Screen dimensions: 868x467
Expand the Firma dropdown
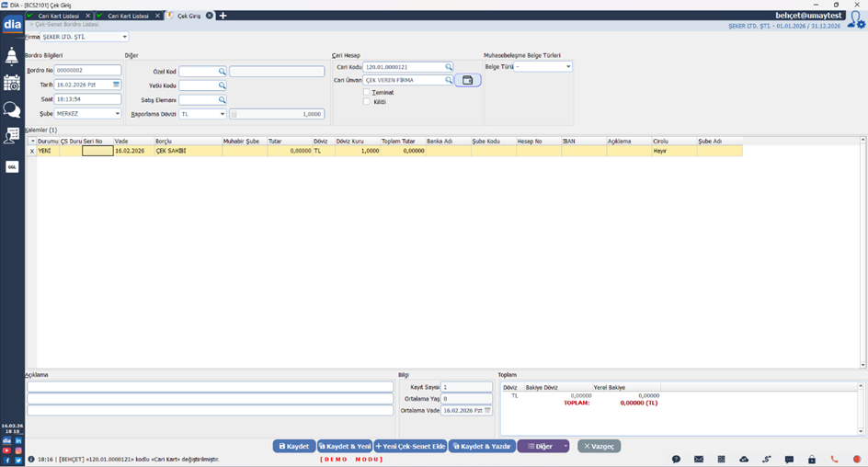(125, 38)
